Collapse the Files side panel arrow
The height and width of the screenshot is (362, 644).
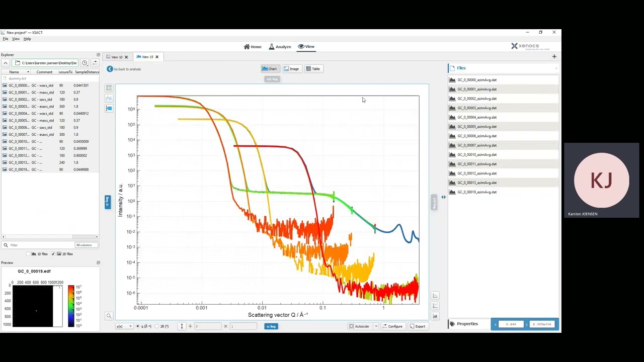[443, 197]
